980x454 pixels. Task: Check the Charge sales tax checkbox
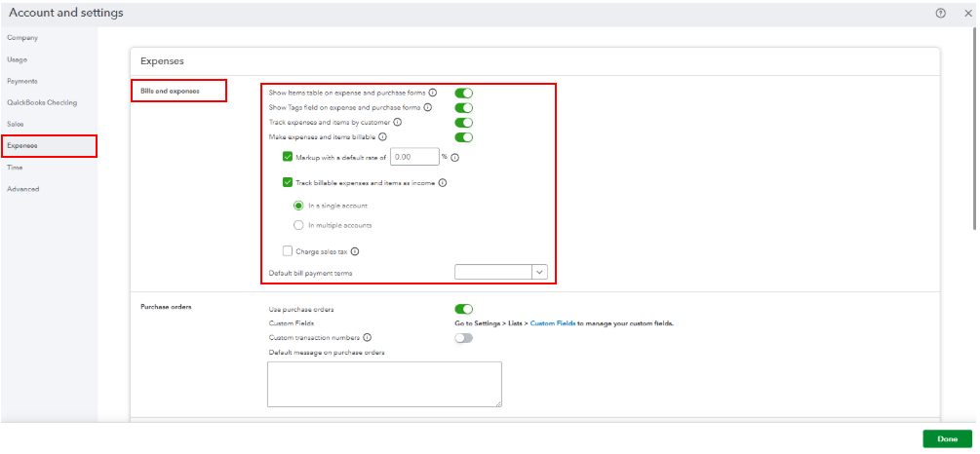[x=288, y=251]
